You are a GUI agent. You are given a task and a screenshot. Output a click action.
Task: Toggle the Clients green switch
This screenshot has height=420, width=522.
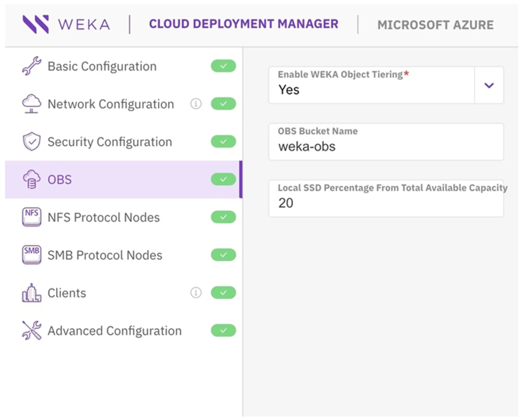[223, 293]
